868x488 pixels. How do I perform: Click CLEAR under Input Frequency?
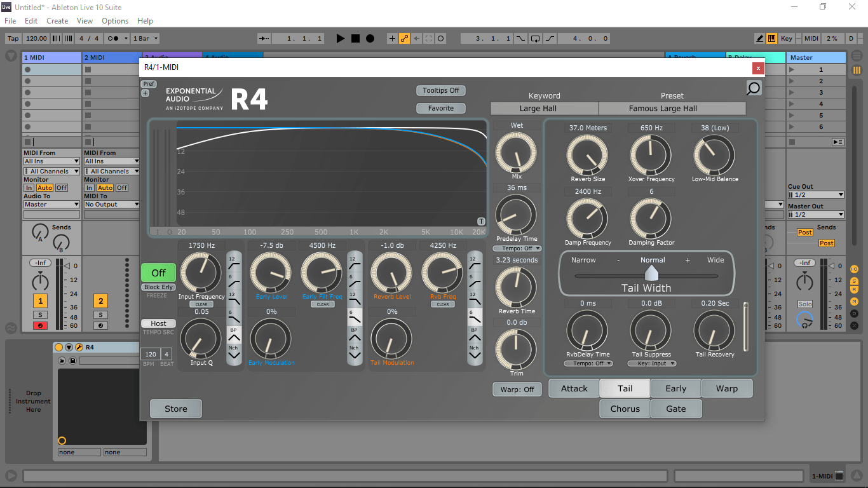click(x=202, y=304)
